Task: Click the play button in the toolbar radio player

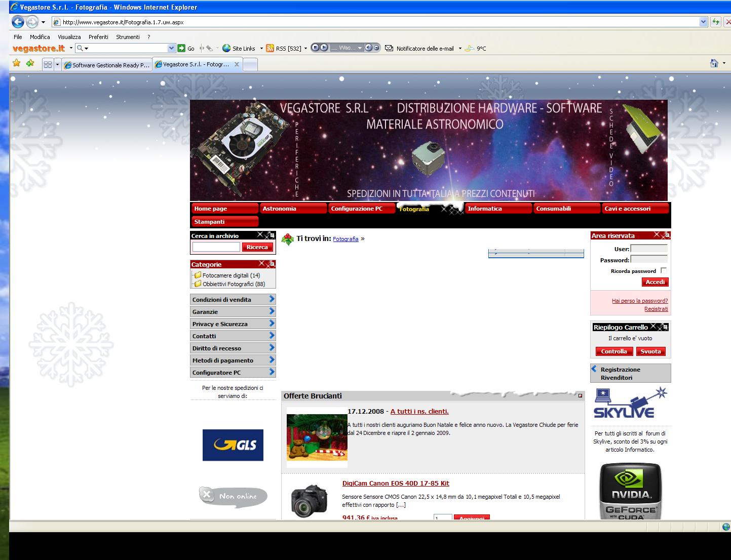Action: click(x=324, y=48)
